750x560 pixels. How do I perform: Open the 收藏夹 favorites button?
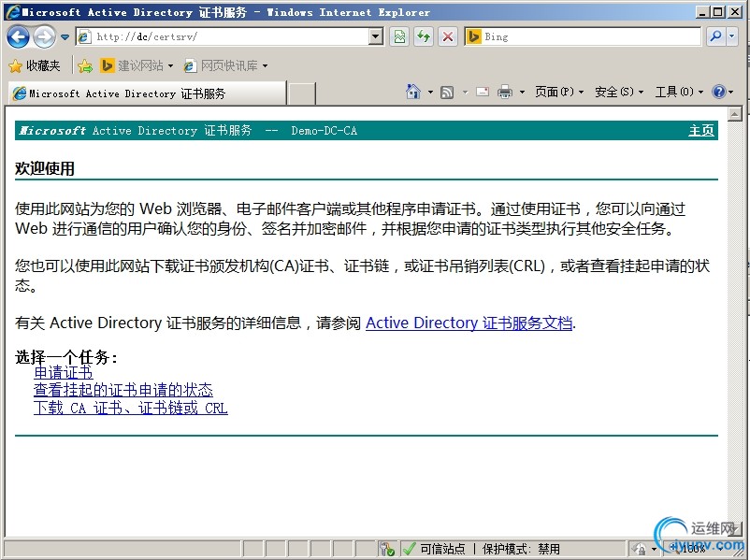click(35, 65)
